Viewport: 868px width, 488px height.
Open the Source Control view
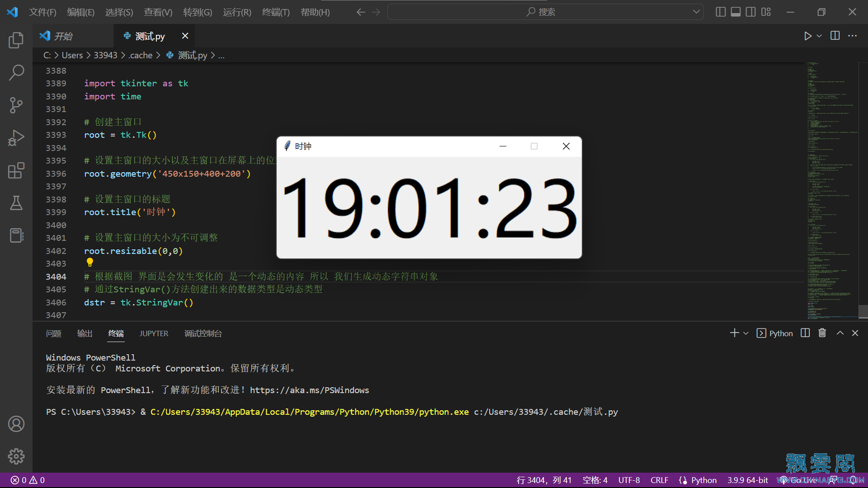pos(16,105)
